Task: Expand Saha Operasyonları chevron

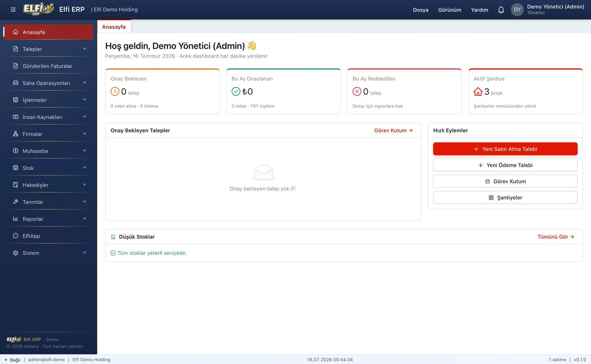Action: (x=84, y=83)
